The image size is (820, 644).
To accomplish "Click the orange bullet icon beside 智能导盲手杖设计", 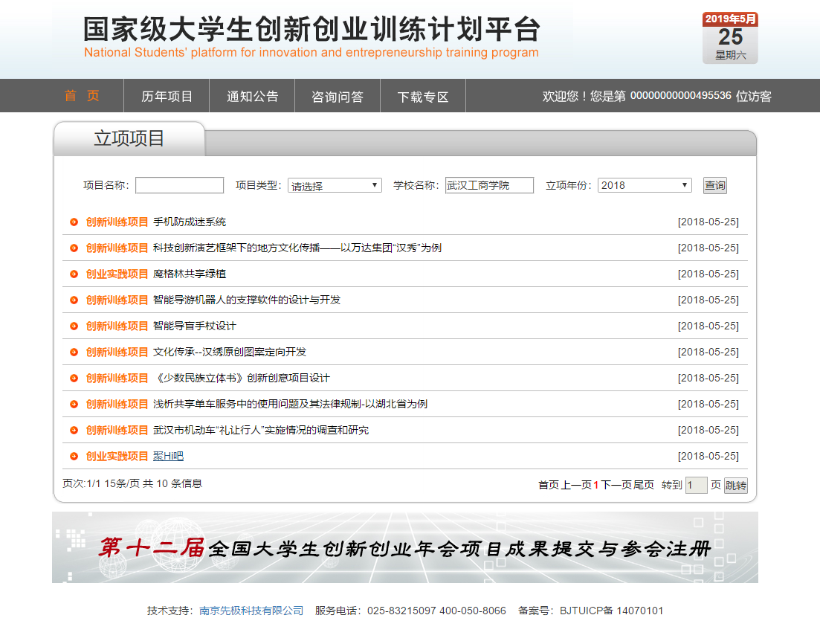I will (74, 326).
